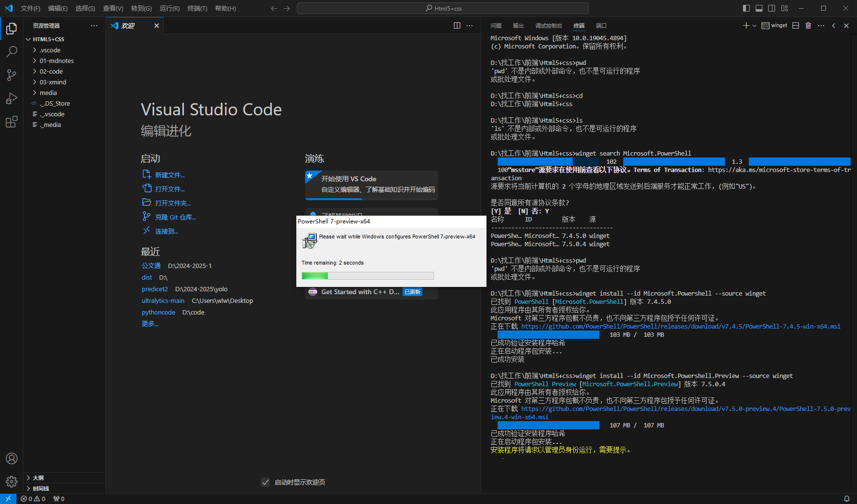Open terminal panel more actions menu
The height and width of the screenshot is (504, 857).
point(821,26)
